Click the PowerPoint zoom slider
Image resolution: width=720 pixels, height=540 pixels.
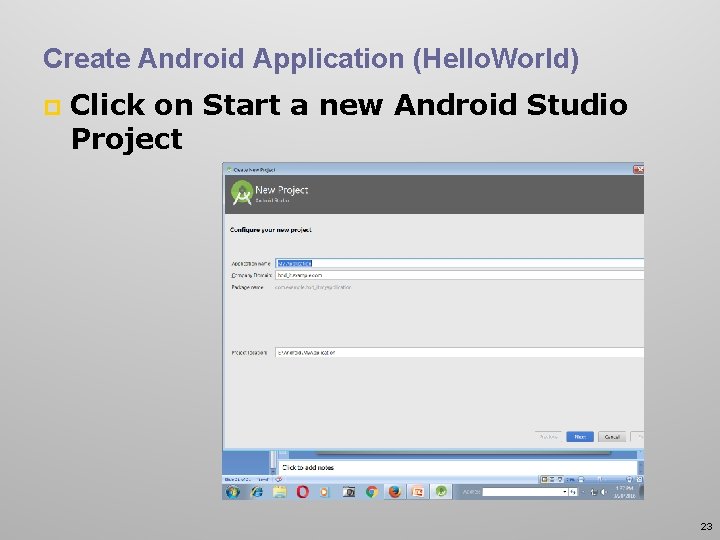(601, 479)
